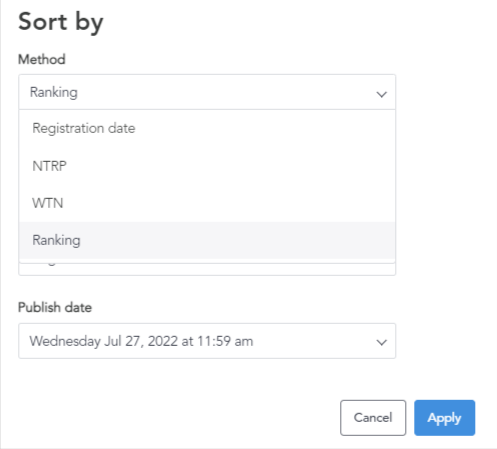The image size is (497, 449).
Task: Click the Publish date chevron arrow
Action: click(x=381, y=342)
